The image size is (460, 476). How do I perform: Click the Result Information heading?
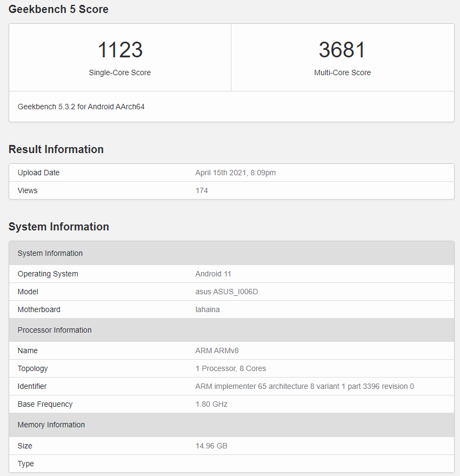click(x=56, y=149)
